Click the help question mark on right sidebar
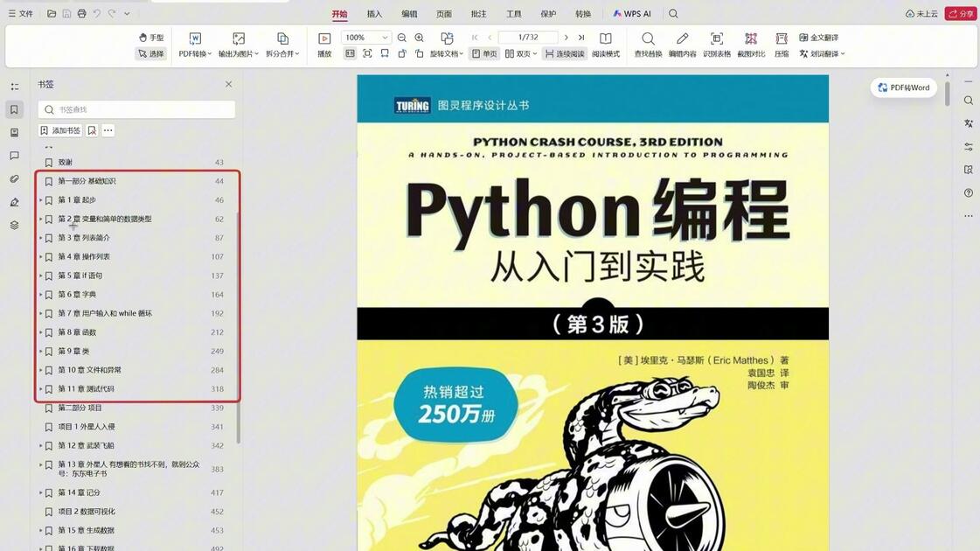 [968, 192]
